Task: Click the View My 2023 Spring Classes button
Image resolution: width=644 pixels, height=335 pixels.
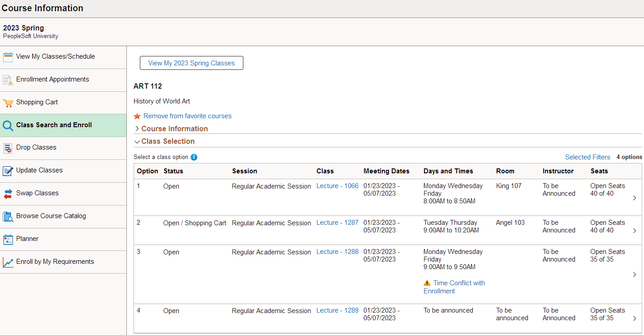Action: coord(191,63)
